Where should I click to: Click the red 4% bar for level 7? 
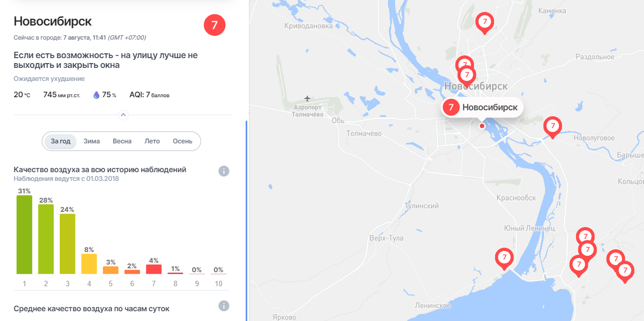[x=154, y=269]
